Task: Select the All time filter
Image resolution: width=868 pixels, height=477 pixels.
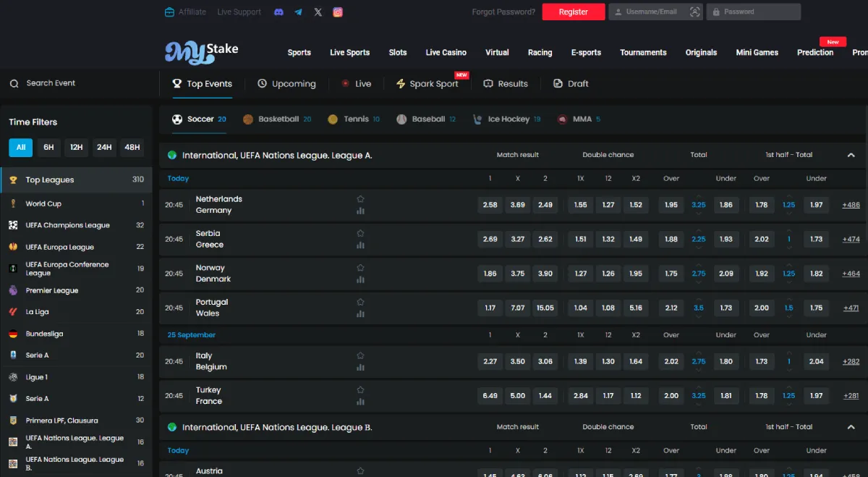Action: click(21, 147)
